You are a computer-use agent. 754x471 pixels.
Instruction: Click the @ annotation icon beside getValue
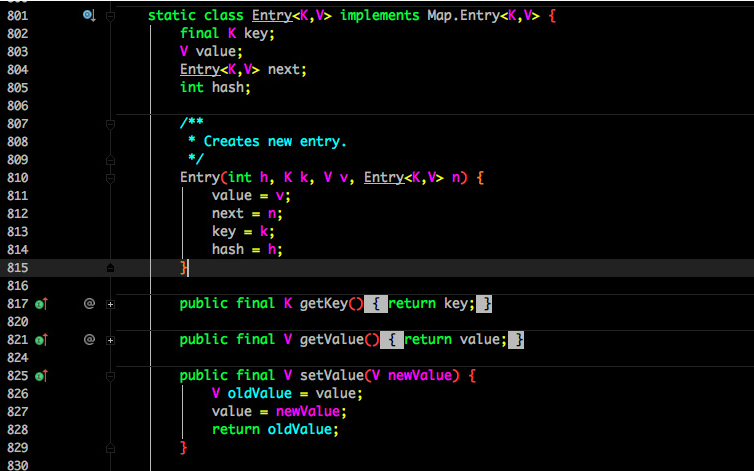point(89,340)
